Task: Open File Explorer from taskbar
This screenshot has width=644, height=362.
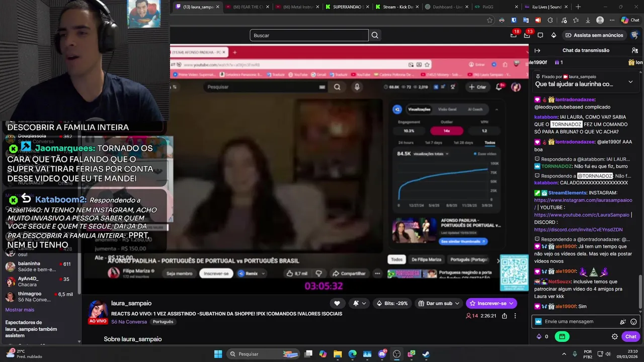Action: (x=338, y=354)
